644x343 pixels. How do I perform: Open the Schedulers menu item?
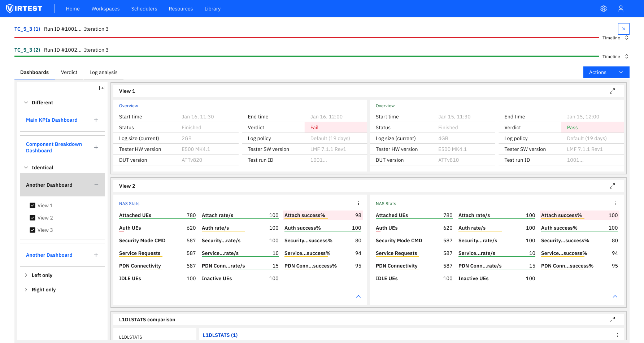[x=144, y=9]
